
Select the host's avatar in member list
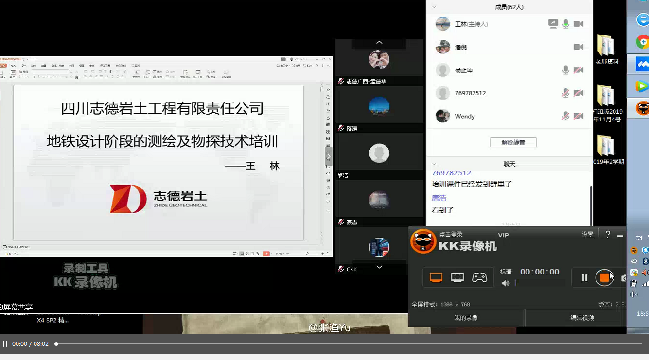coord(443,24)
